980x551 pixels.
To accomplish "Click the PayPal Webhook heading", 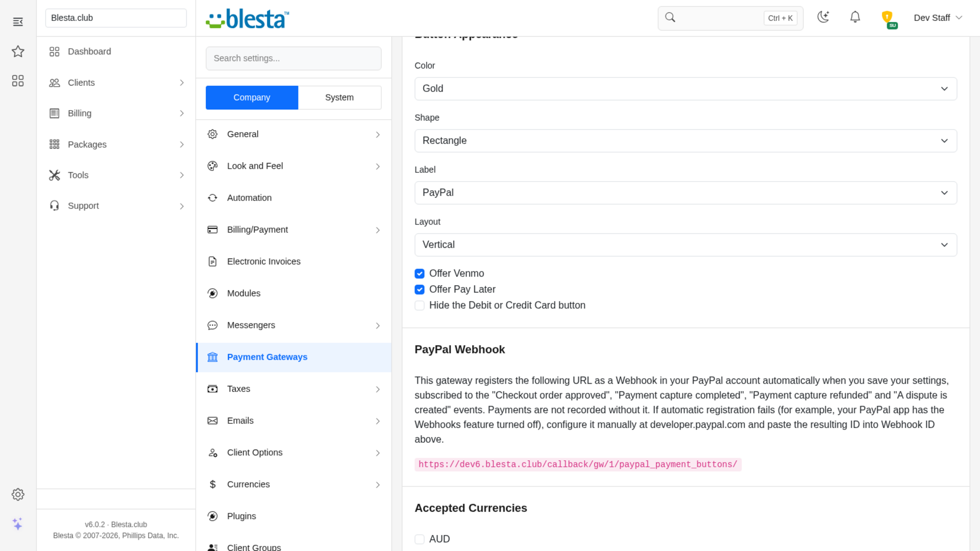I will pyautogui.click(x=459, y=349).
